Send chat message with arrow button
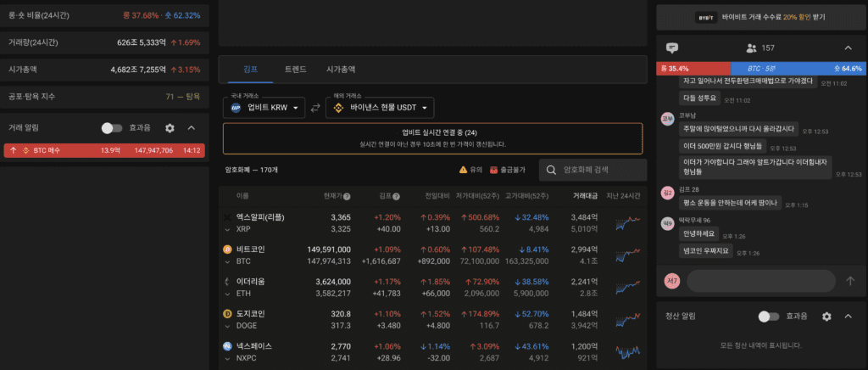 click(x=850, y=281)
